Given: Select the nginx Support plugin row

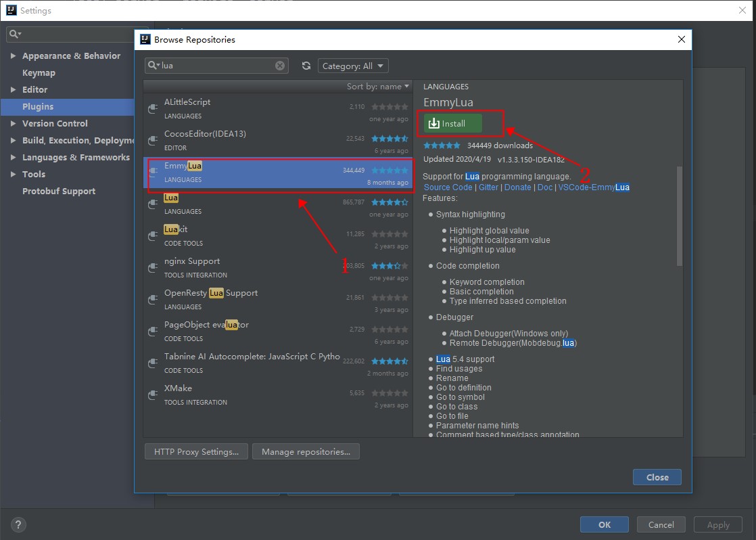Looking at the screenshot, I should tap(278, 268).
